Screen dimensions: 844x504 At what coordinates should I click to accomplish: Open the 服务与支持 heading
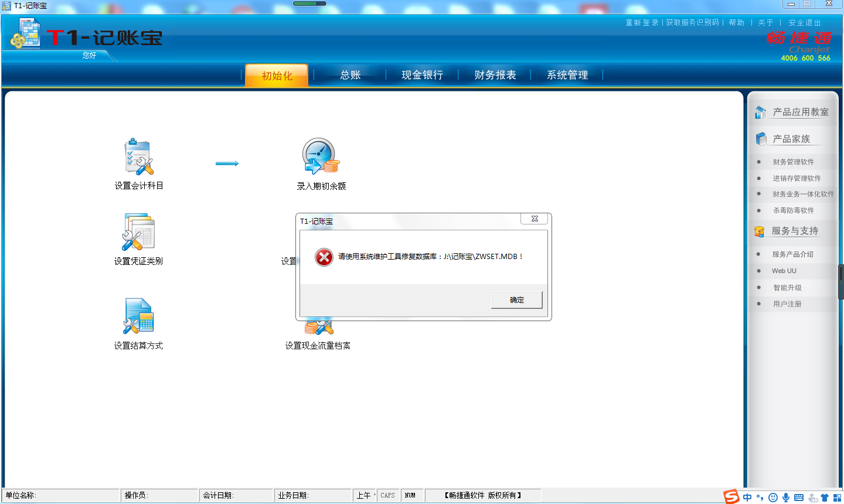pos(795,231)
